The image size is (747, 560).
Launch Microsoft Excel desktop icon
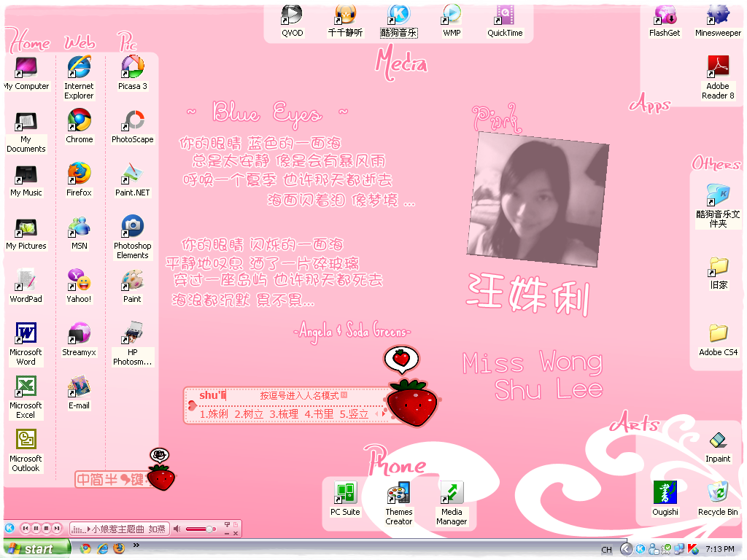coord(26,387)
